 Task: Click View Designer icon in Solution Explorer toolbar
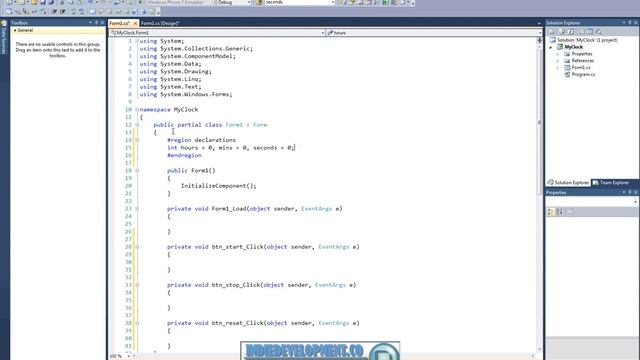pyautogui.click(x=590, y=31)
